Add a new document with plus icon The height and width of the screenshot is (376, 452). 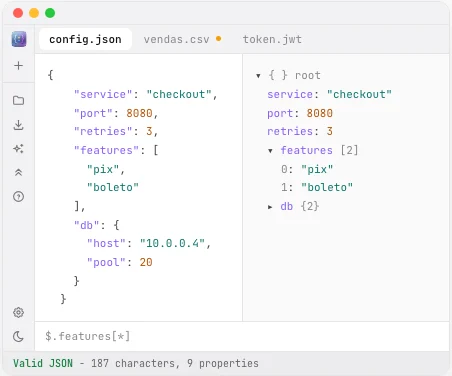19,65
